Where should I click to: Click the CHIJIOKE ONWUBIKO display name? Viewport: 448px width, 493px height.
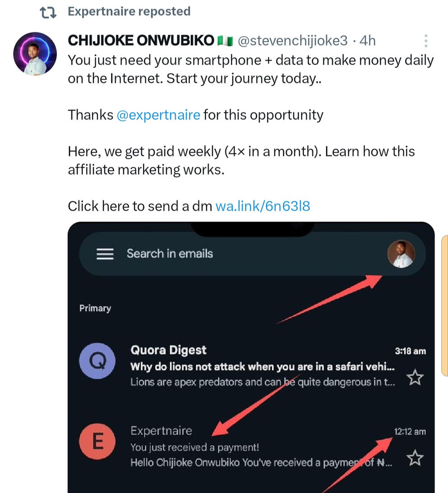pos(141,41)
